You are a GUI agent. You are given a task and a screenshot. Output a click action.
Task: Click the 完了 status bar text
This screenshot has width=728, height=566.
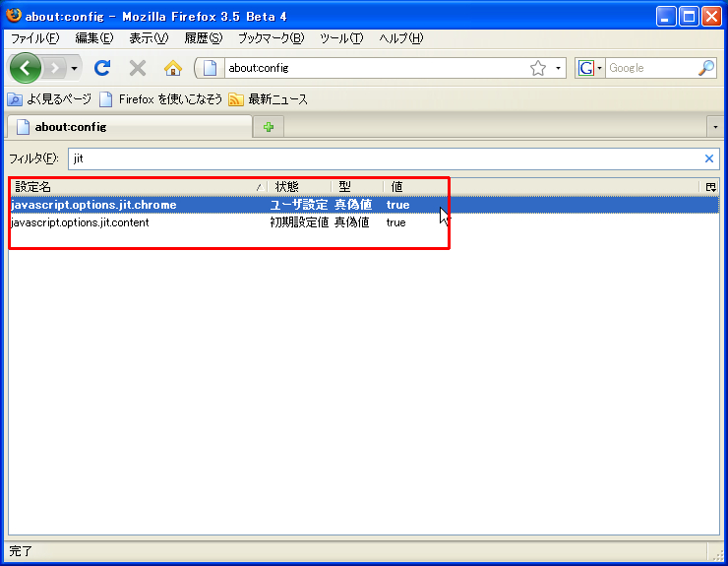click(21, 551)
